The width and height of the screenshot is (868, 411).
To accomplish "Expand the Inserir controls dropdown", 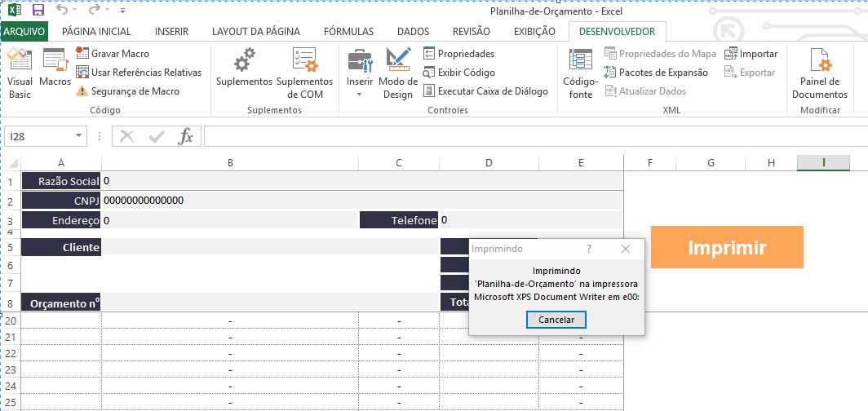I will pos(359,94).
